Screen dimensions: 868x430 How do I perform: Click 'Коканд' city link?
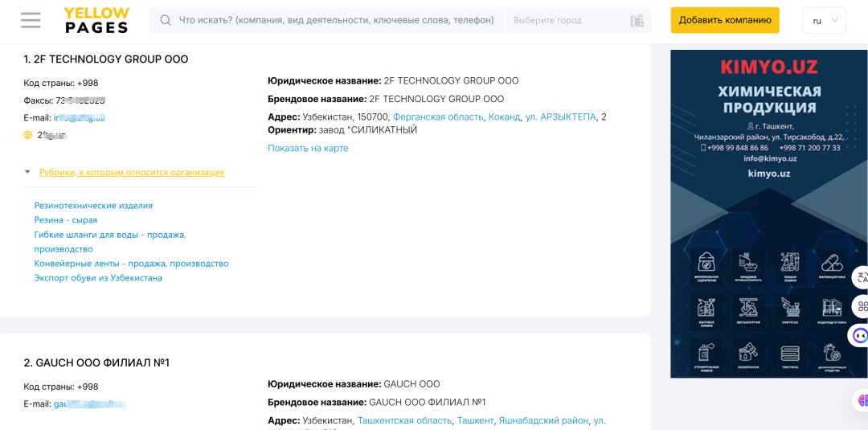pyautogui.click(x=504, y=117)
